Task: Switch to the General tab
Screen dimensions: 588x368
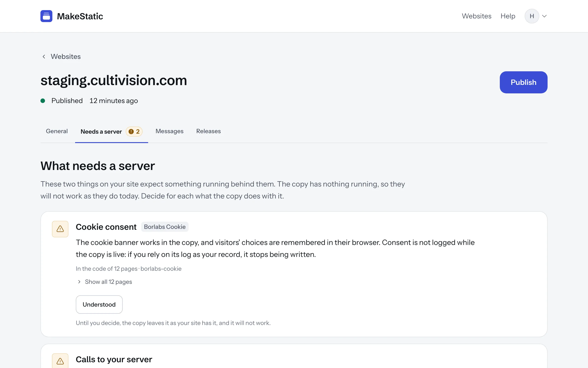Action: pyautogui.click(x=57, y=131)
